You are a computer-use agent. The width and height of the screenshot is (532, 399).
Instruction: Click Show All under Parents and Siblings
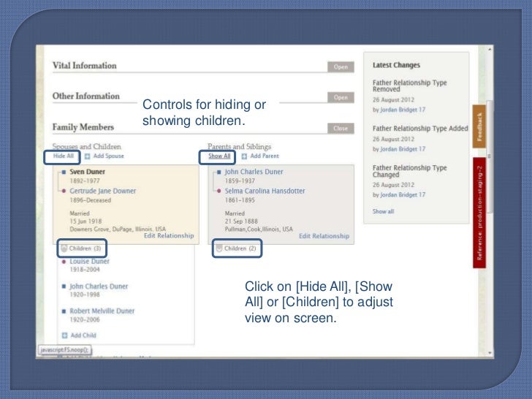pos(219,156)
